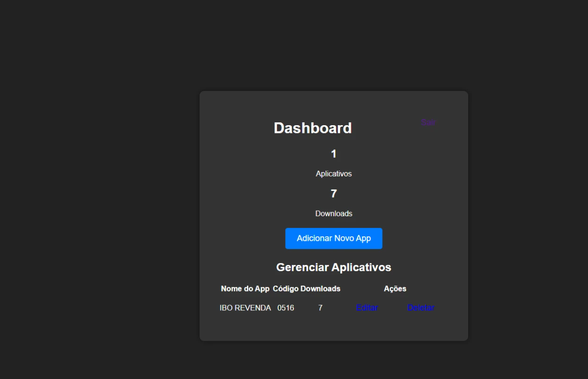Image resolution: width=588 pixels, height=379 pixels.
Task: Select the total downloads number under Aplicativos
Action: pos(333,194)
